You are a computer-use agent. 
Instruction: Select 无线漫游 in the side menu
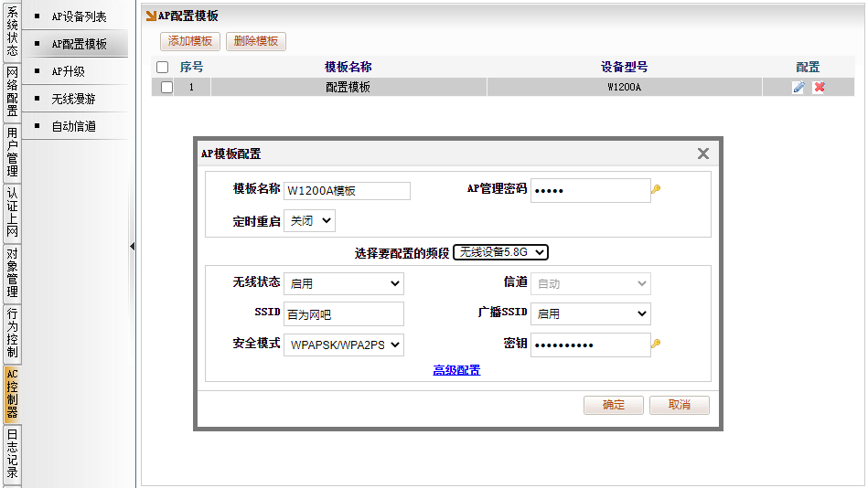click(x=73, y=99)
